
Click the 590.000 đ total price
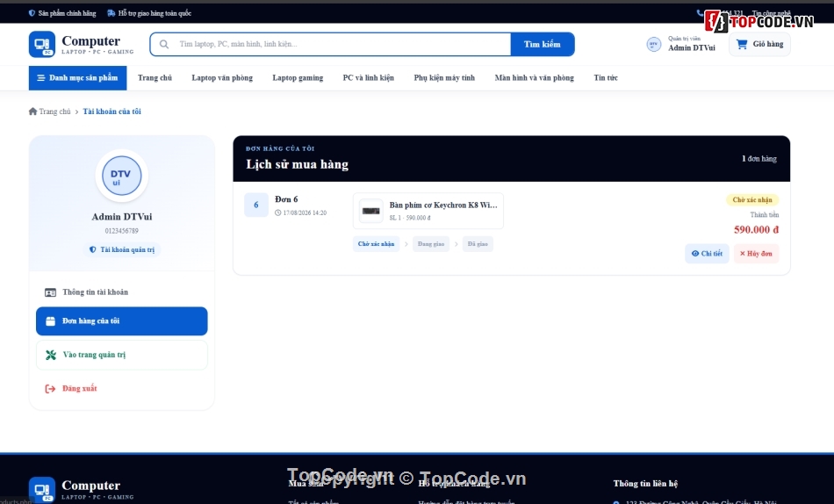757,230
